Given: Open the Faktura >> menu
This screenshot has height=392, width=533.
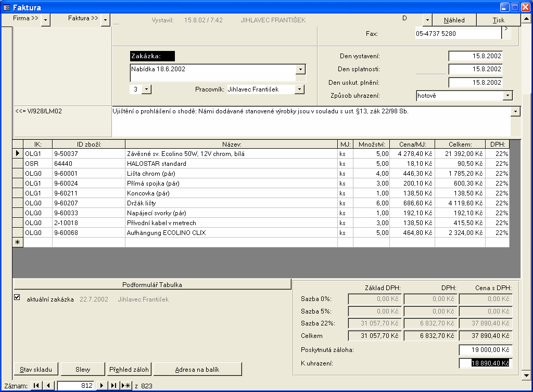Looking at the screenshot, I should (105, 20).
